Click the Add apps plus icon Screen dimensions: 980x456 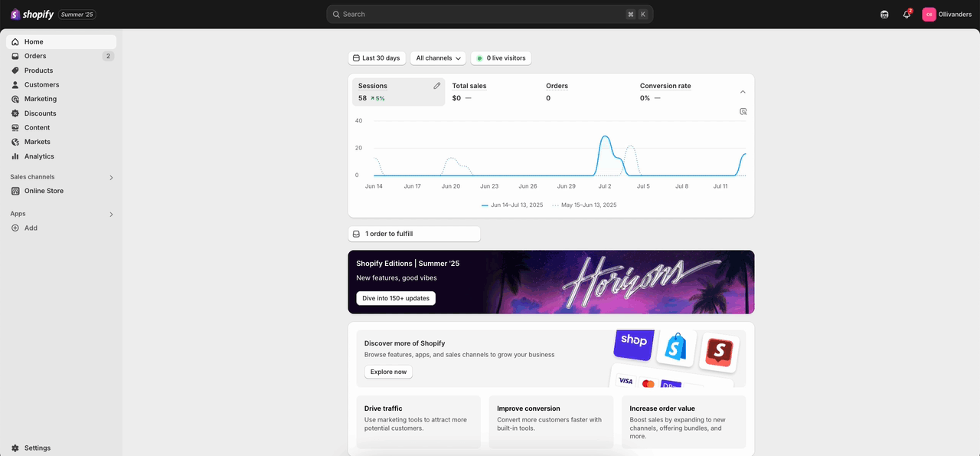pos(15,228)
